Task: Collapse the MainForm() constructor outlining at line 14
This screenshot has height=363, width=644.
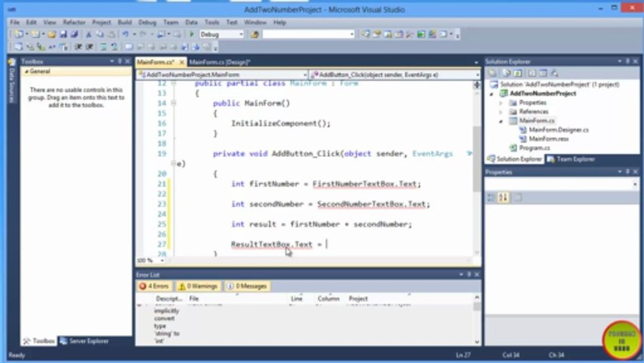Action: tap(174, 103)
